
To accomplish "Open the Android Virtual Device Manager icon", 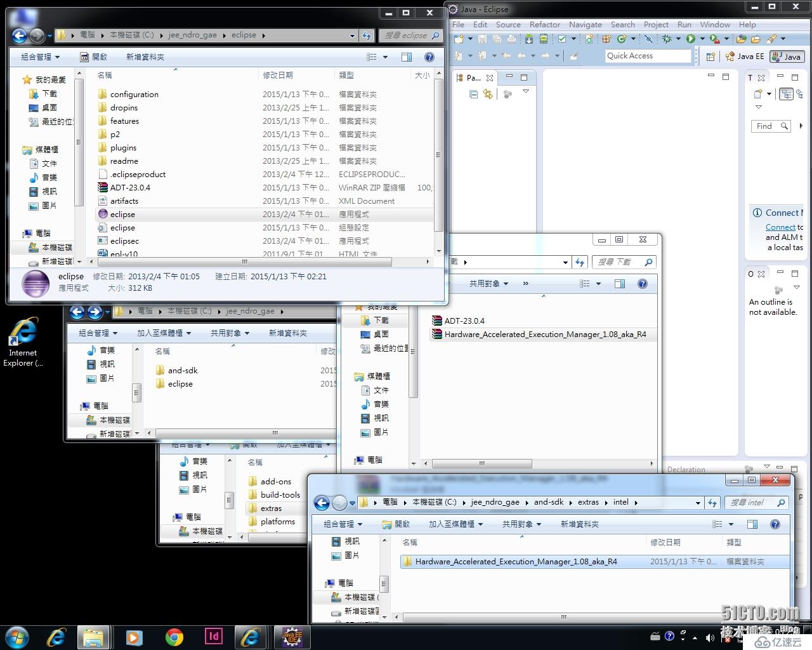I will coord(544,39).
